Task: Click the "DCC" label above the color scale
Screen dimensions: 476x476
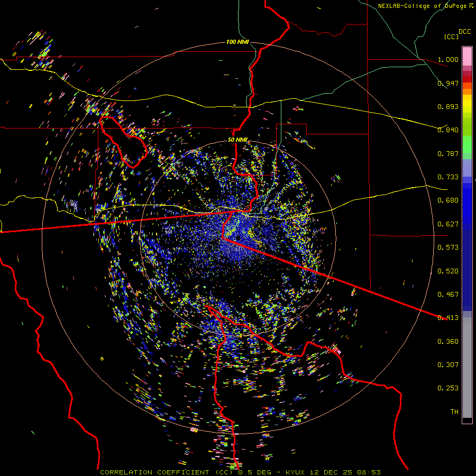Action: click(464, 32)
